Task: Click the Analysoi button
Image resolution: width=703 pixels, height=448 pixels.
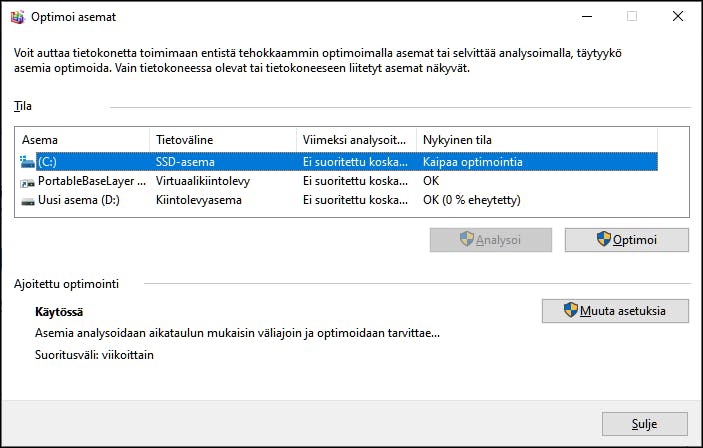Action: pyautogui.click(x=490, y=240)
